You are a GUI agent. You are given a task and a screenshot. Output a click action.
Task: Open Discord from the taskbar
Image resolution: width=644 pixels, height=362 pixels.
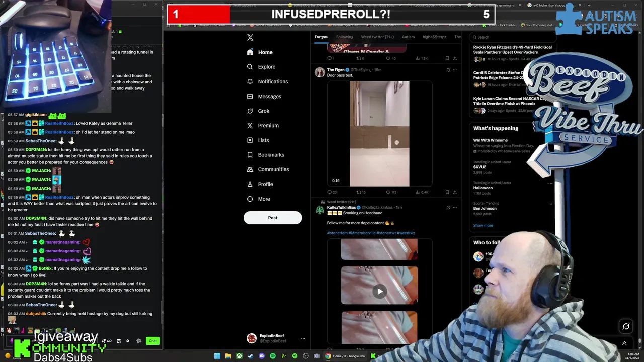[262, 356]
